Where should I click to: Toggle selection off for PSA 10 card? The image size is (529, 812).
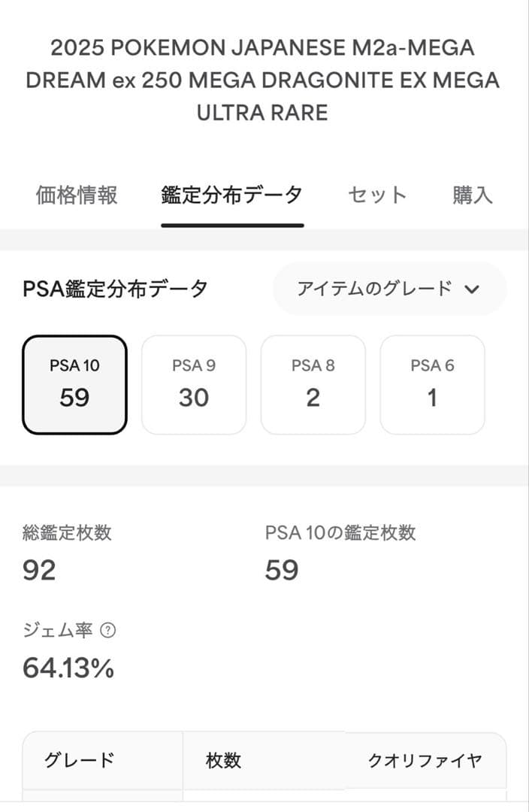[x=73, y=385]
